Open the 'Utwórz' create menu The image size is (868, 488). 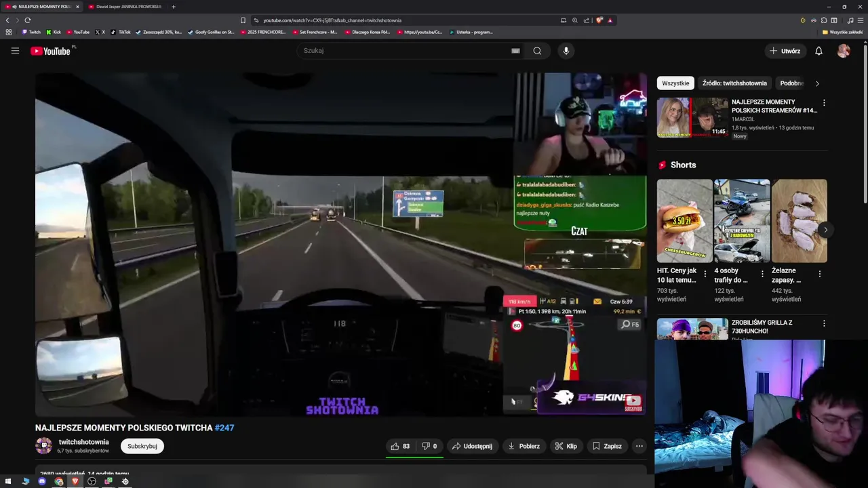(x=785, y=51)
